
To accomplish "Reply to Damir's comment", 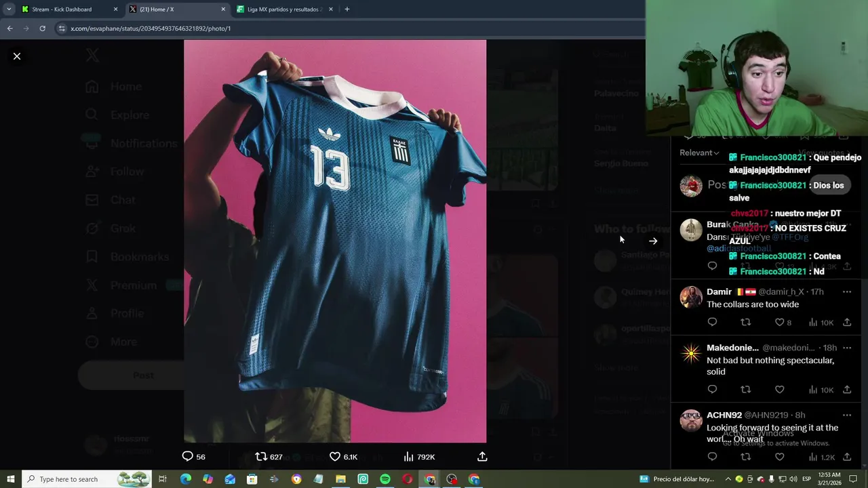I will click(712, 323).
